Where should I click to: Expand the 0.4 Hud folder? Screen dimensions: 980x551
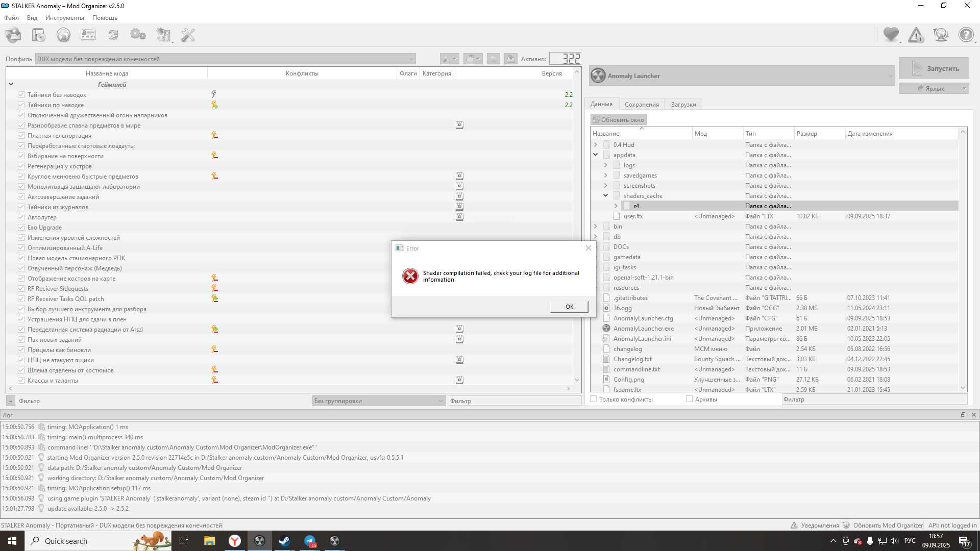coord(595,145)
